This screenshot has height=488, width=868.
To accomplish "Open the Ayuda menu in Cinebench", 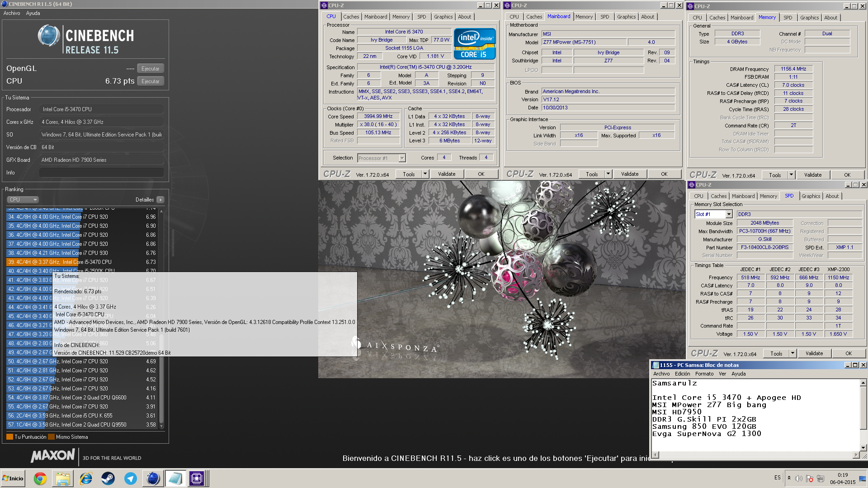I will 33,13.
